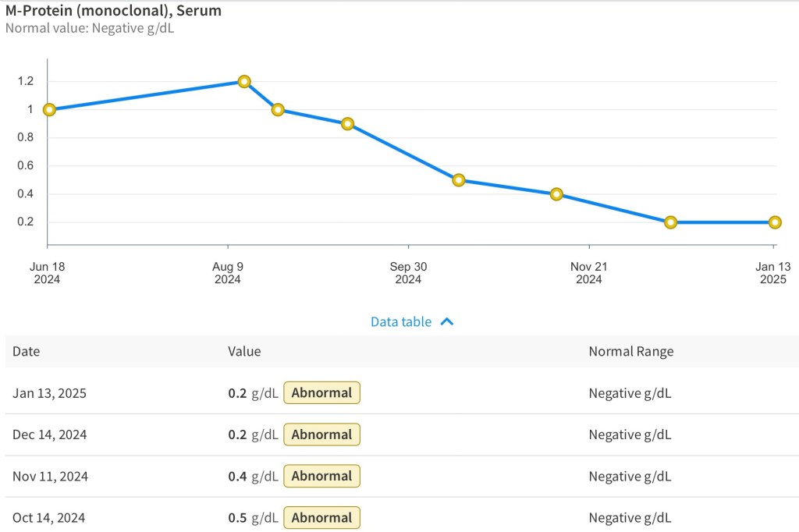Click the 1.2 peak data point on chart
The image size is (799, 532).
coord(244,82)
